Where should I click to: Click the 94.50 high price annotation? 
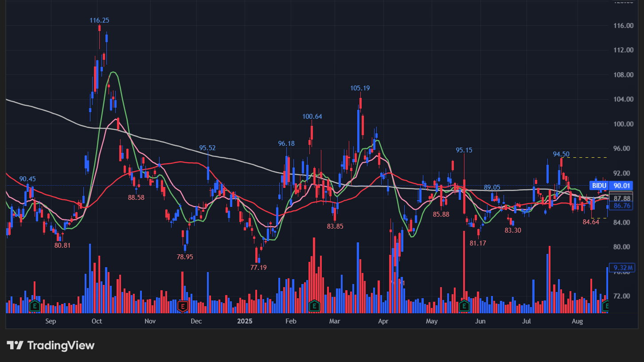[x=561, y=154]
